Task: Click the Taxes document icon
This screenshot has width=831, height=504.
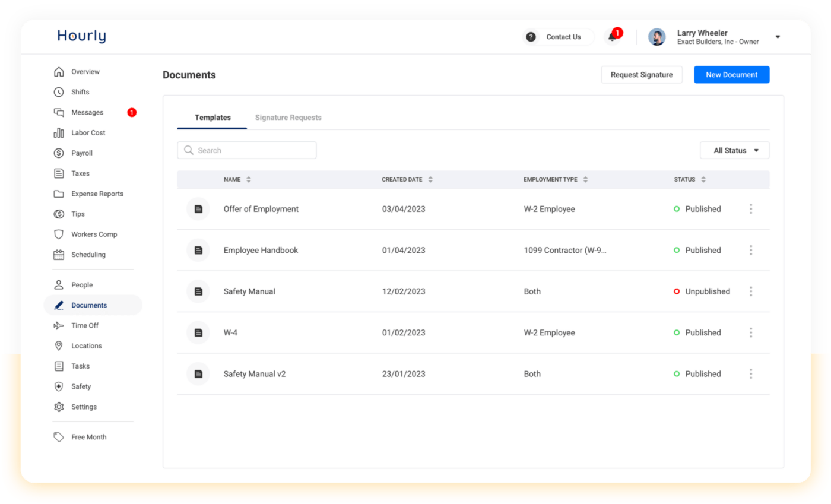Action: pos(59,173)
